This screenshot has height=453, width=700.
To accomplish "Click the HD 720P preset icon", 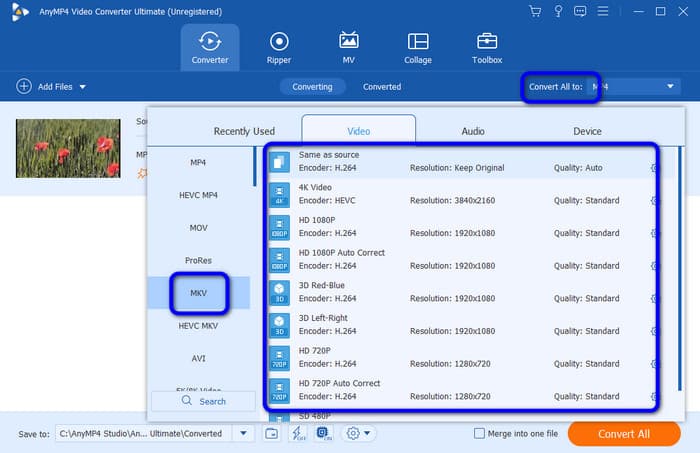I will [x=279, y=357].
